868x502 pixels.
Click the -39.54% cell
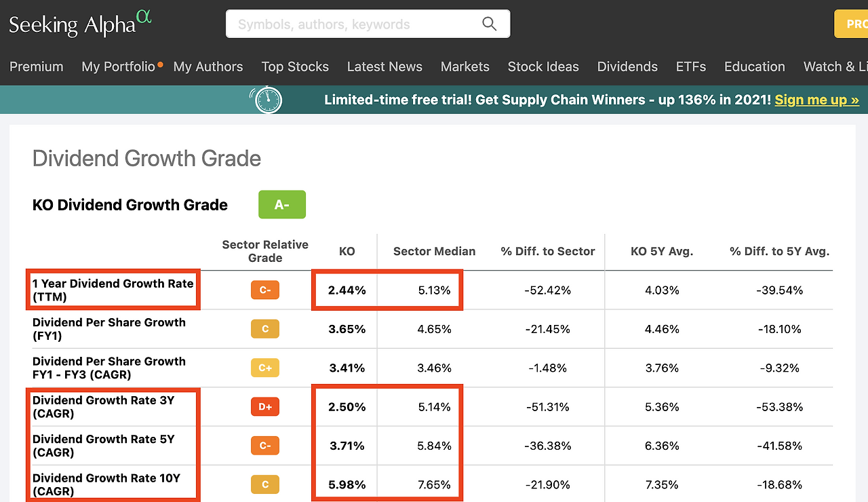pos(780,290)
